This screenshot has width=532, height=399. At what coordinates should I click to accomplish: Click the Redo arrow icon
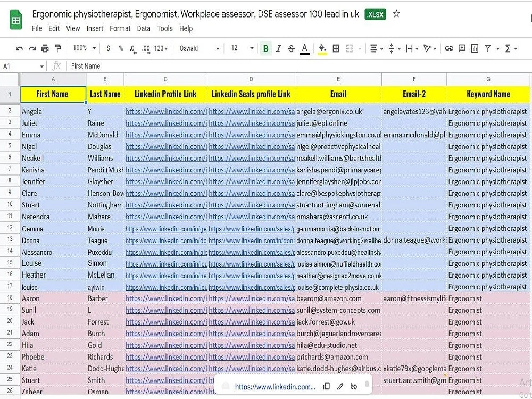click(32, 48)
